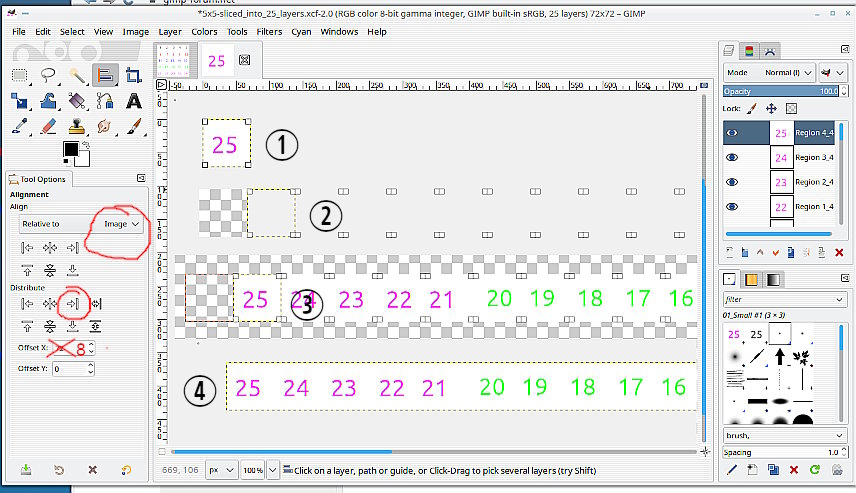Open the layer mode group switcher
Screen dimensions: 856x493
pyautogui.click(x=833, y=72)
